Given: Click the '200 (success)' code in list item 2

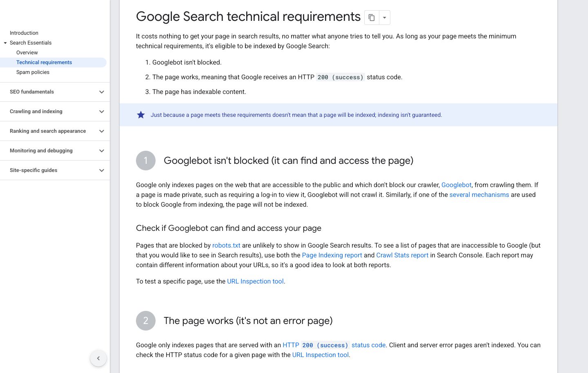Looking at the screenshot, I should click(x=341, y=77).
